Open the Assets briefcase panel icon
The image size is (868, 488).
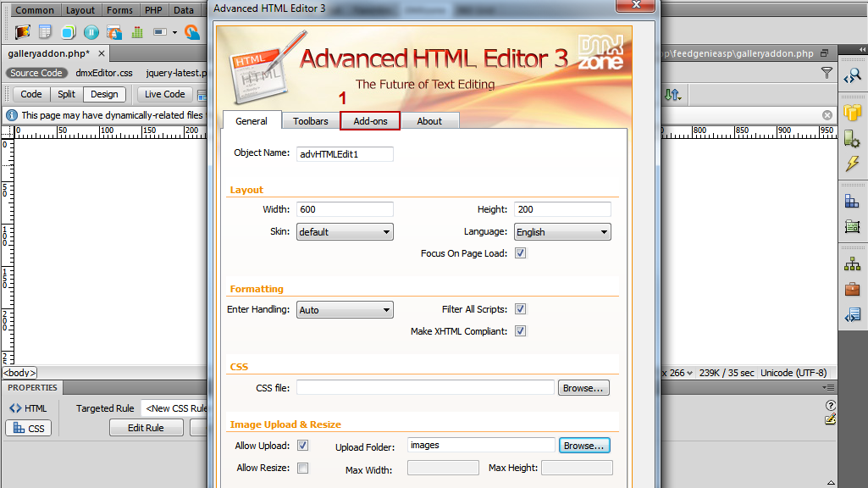coord(853,289)
